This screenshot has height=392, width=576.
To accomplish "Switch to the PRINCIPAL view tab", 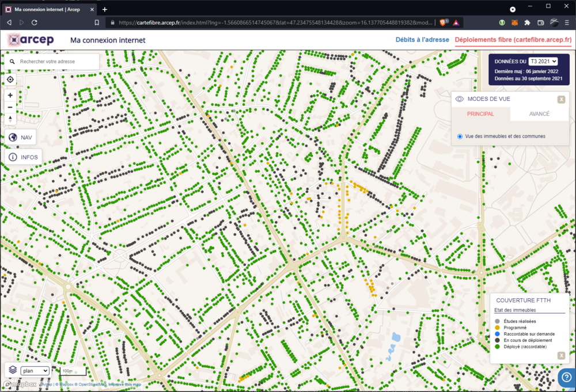I will coord(480,114).
